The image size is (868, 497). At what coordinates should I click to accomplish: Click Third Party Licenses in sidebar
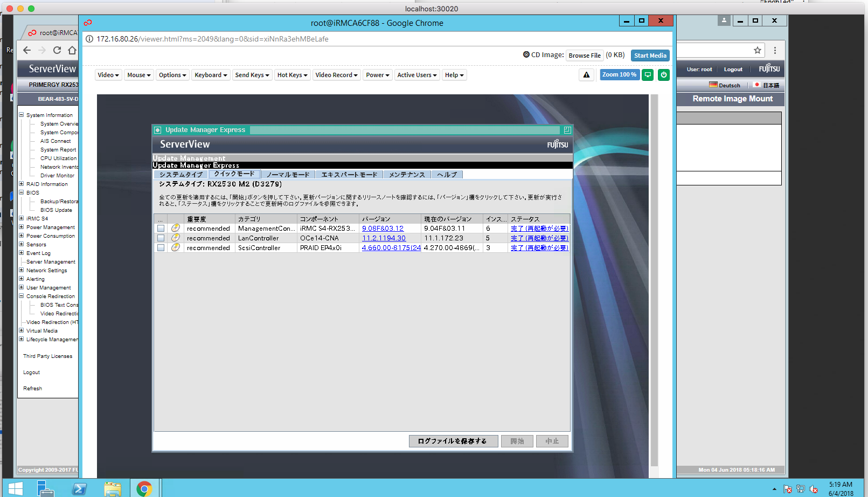point(47,356)
